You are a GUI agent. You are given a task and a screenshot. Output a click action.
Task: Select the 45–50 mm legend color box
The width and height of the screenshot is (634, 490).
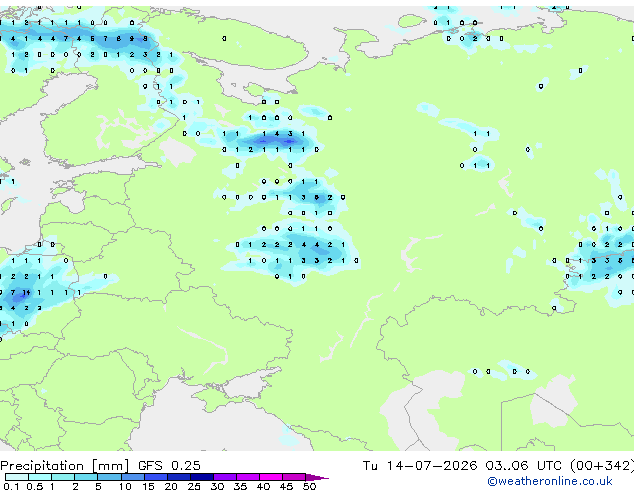pyautogui.click(x=294, y=477)
